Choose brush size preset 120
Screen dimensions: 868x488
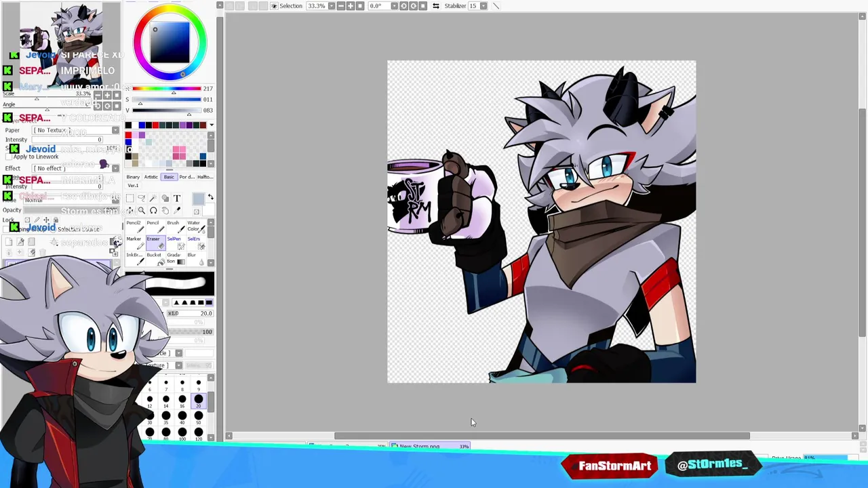pos(199,434)
